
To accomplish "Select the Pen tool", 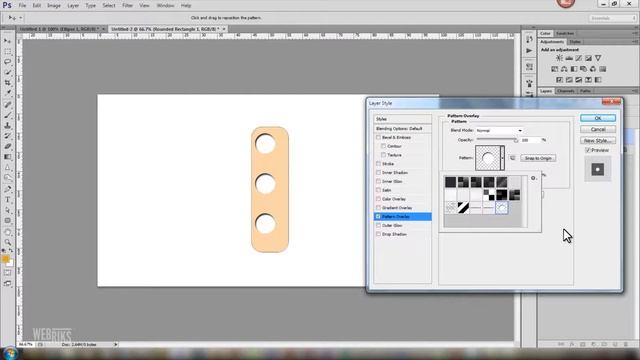I will pos(7,189).
